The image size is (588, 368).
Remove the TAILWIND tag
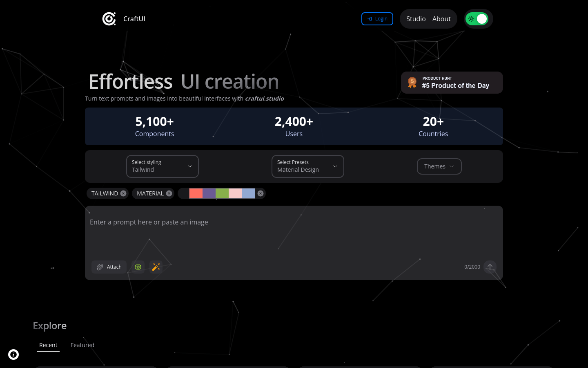(123, 193)
